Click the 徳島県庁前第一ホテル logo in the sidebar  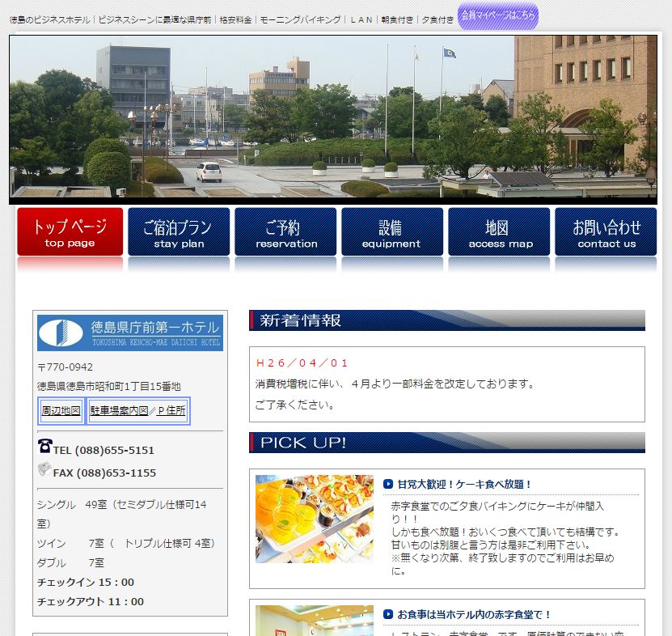tap(129, 333)
